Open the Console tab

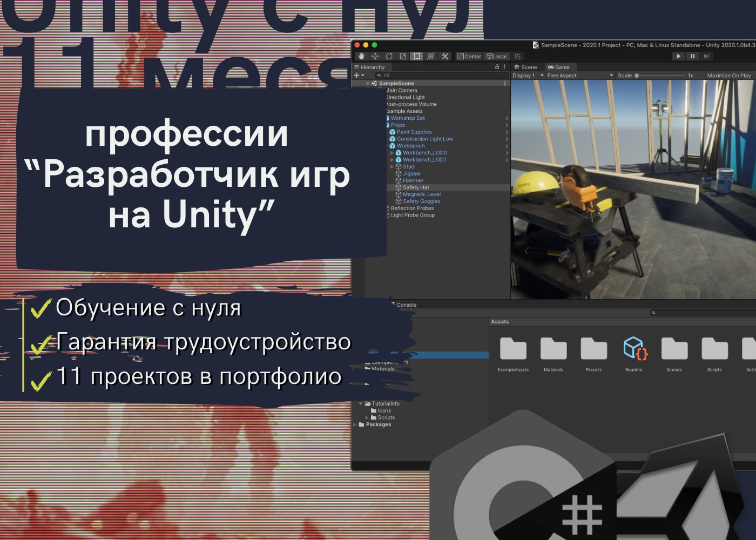[406, 305]
